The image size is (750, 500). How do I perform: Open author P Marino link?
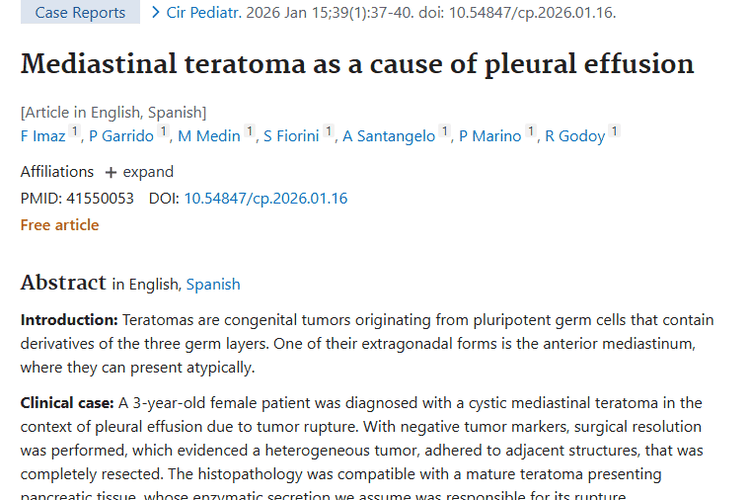click(x=490, y=136)
